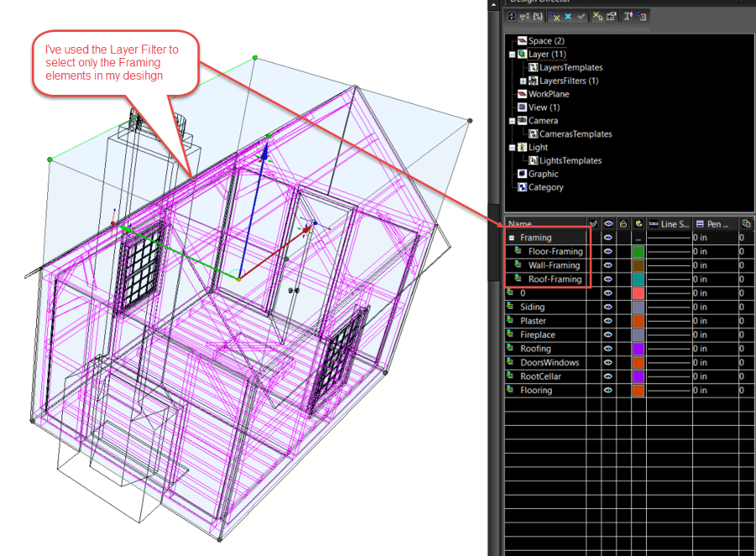Click the eye visibility column header

coord(608,223)
